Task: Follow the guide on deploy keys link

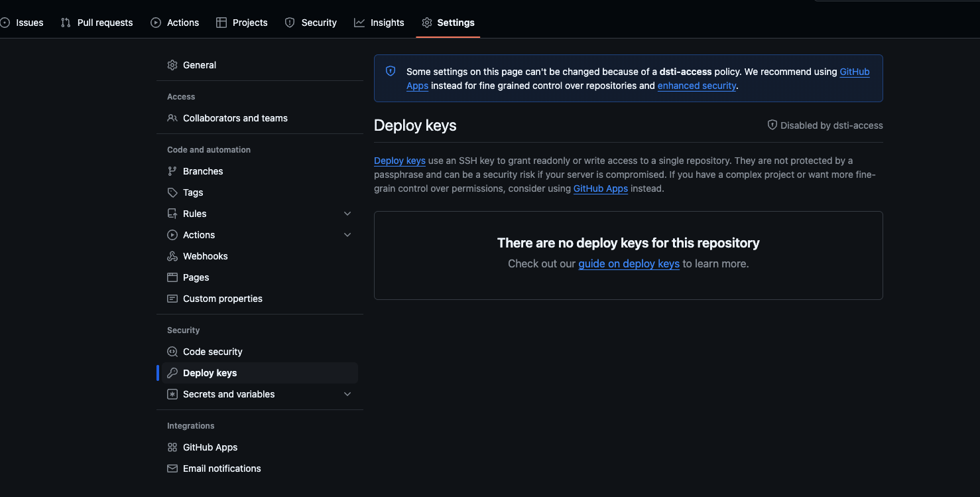Action: pos(629,263)
